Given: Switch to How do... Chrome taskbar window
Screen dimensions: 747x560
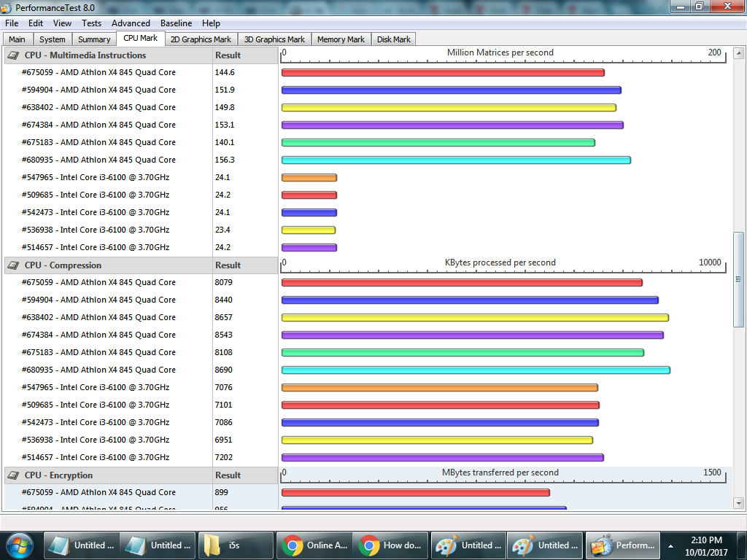Looking at the screenshot, I should point(390,545).
